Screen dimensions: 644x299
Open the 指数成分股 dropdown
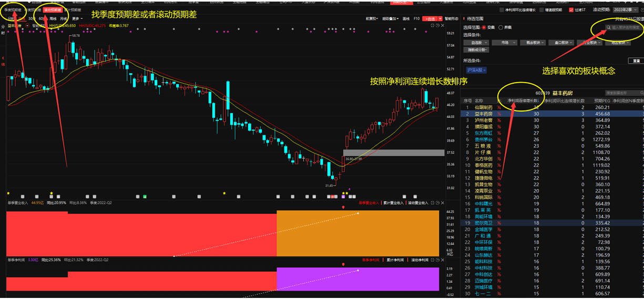pyautogui.click(x=476, y=50)
